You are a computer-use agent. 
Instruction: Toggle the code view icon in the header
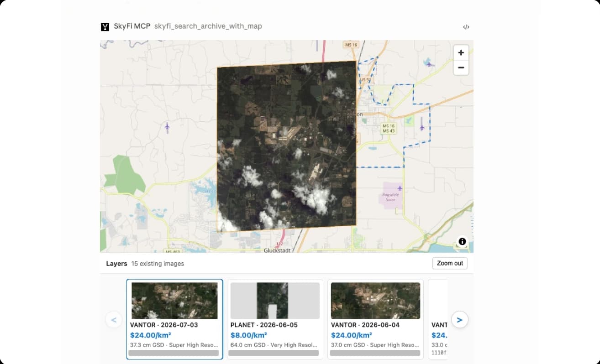click(466, 27)
